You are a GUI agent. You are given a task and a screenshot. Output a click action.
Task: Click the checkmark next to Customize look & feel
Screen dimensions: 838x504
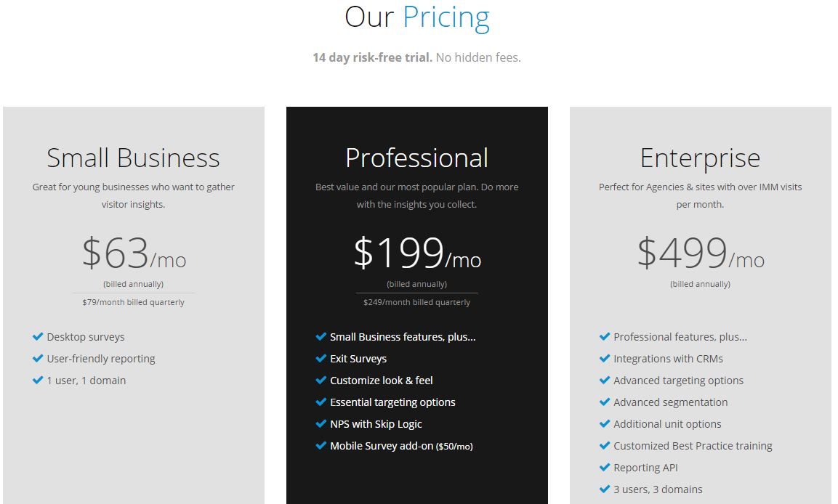pos(319,380)
